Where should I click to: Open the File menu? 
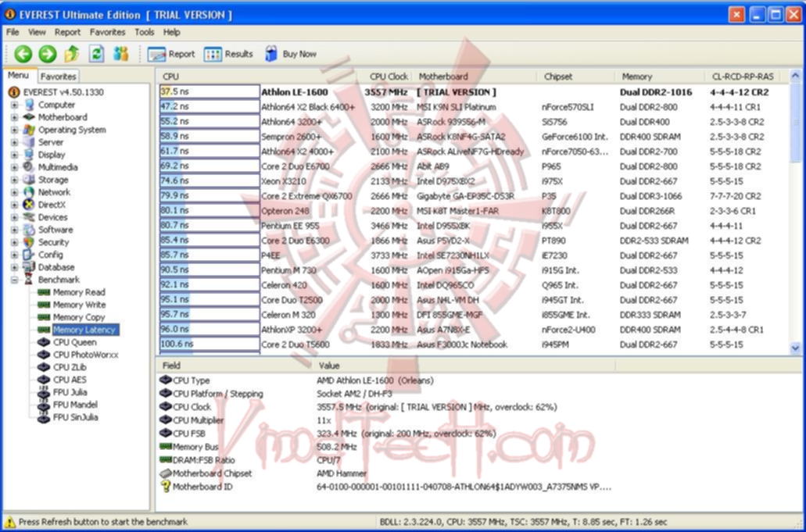pos(13,32)
